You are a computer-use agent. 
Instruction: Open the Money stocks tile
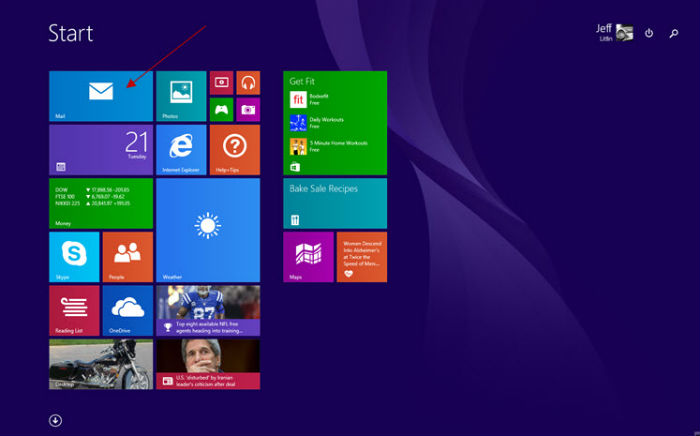click(x=101, y=203)
